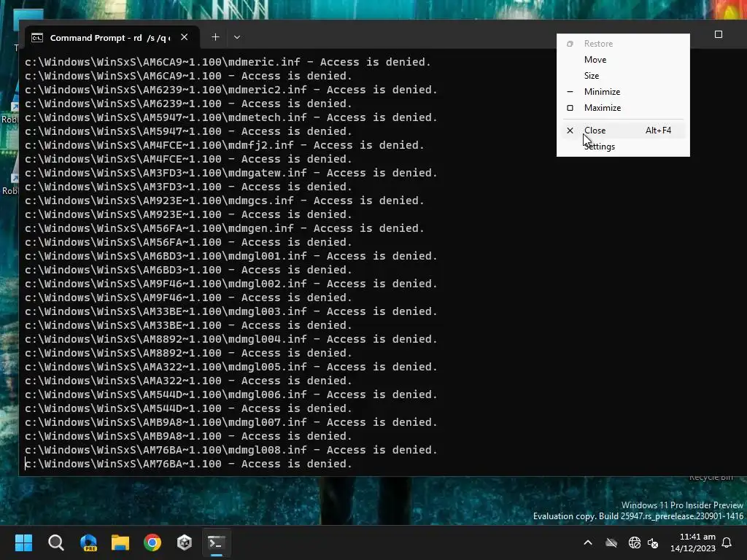This screenshot has height=560, width=747.
Task: Select the Command Prompt rd /s /q tab
Action: point(112,38)
